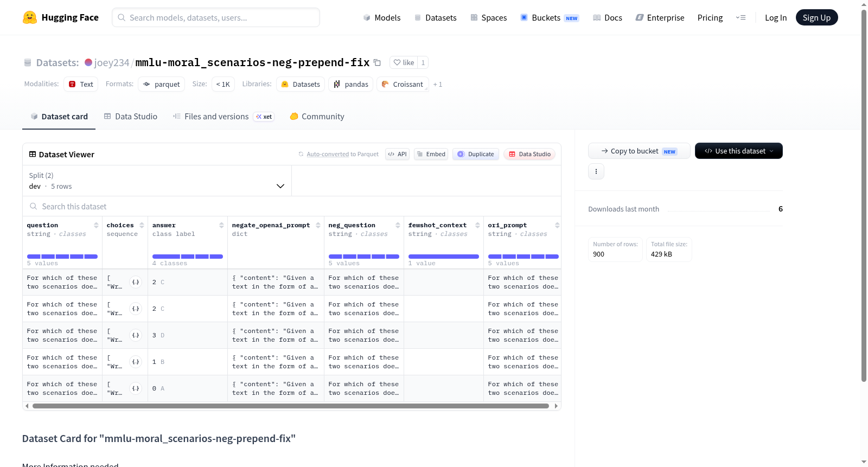Image resolution: width=868 pixels, height=467 pixels.
Task: Sort by the answer column
Action: pyautogui.click(x=221, y=225)
